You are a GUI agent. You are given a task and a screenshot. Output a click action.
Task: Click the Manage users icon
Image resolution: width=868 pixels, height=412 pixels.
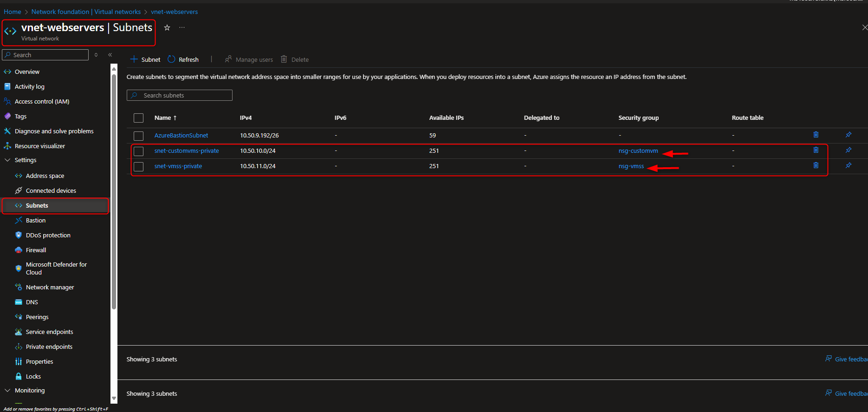pos(228,59)
